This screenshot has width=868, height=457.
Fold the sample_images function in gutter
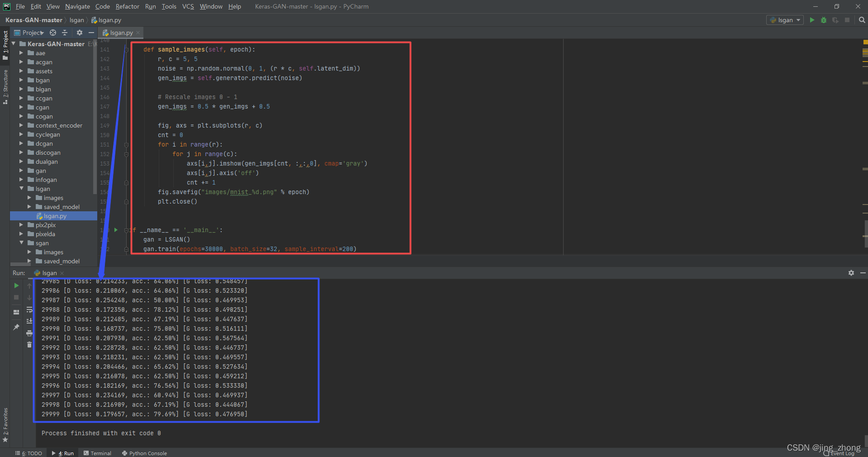(126, 50)
